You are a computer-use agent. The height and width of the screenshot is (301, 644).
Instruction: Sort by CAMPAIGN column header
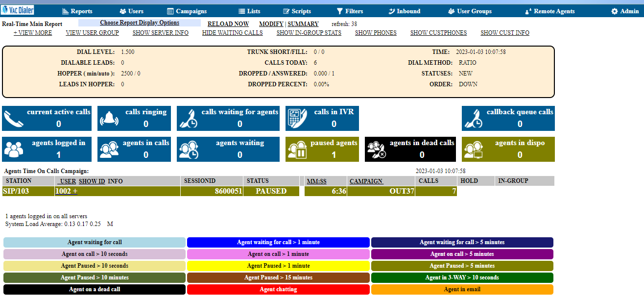(366, 181)
